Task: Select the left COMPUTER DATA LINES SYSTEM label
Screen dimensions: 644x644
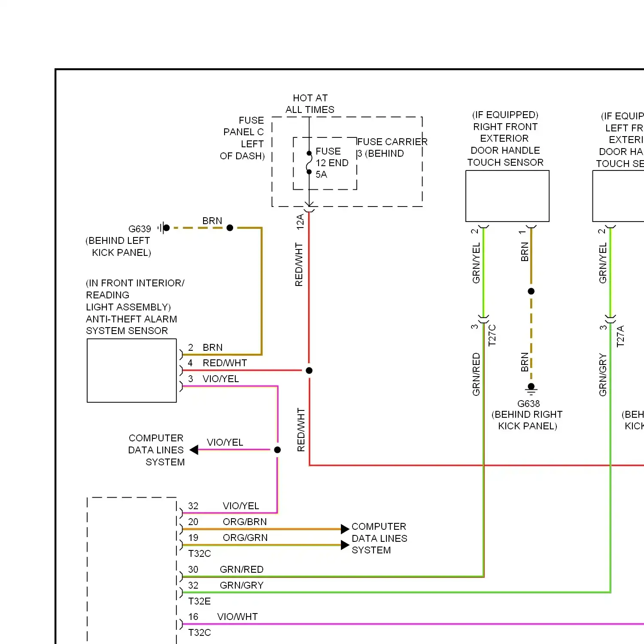Action: point(156,450)
